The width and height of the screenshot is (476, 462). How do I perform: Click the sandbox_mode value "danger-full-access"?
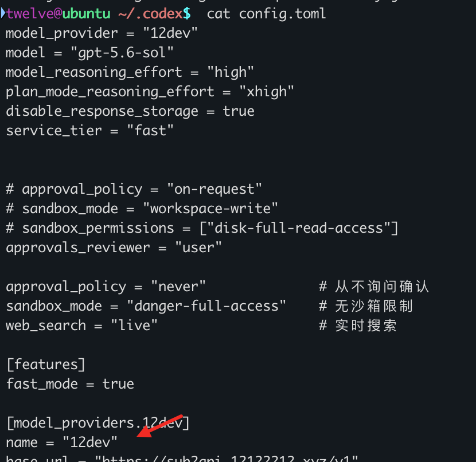[x=206, y=306]
